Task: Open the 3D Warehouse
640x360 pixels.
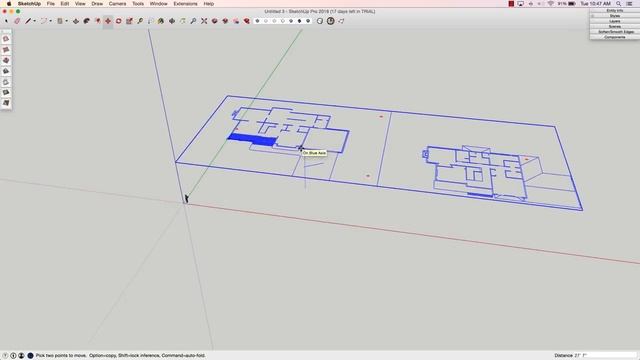Action: 214,21
